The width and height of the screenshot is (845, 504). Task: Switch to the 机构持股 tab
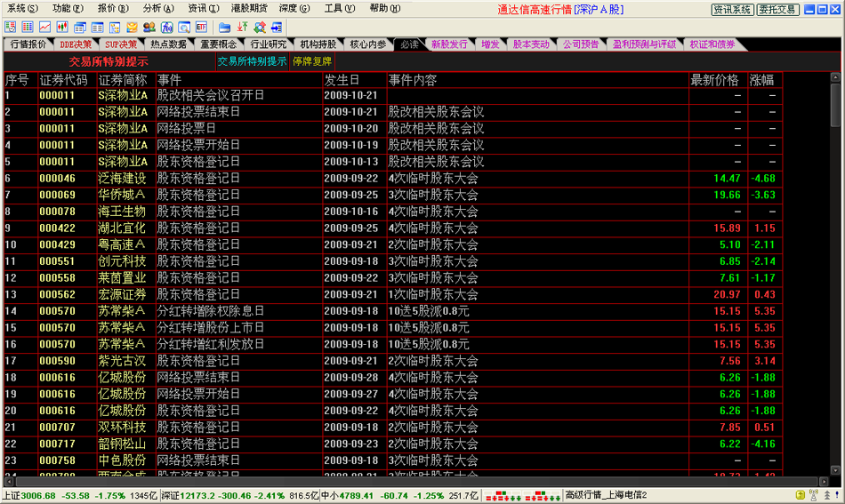(x=318, y=44)
